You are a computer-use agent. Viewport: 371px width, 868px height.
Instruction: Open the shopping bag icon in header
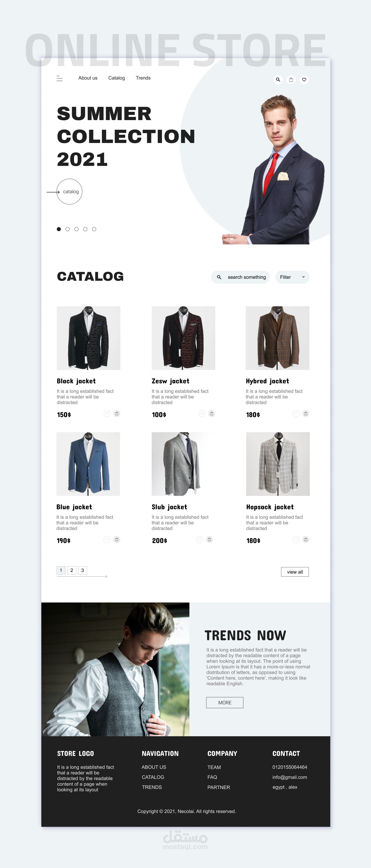point(291,80)
